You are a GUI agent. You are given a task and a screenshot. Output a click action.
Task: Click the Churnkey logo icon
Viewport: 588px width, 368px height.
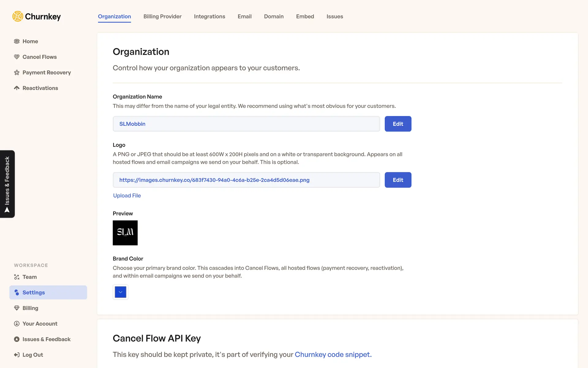pos(18,16)
